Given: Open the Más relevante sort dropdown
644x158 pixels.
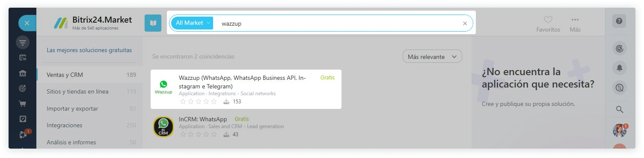Looking at the screenshot, I should [432, 56].
